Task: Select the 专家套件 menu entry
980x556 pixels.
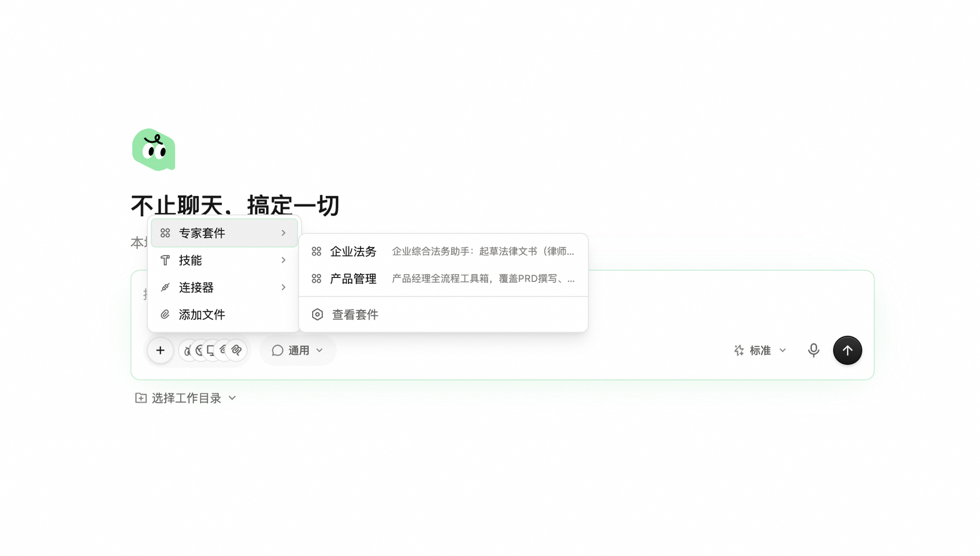Action: (224, 233)
